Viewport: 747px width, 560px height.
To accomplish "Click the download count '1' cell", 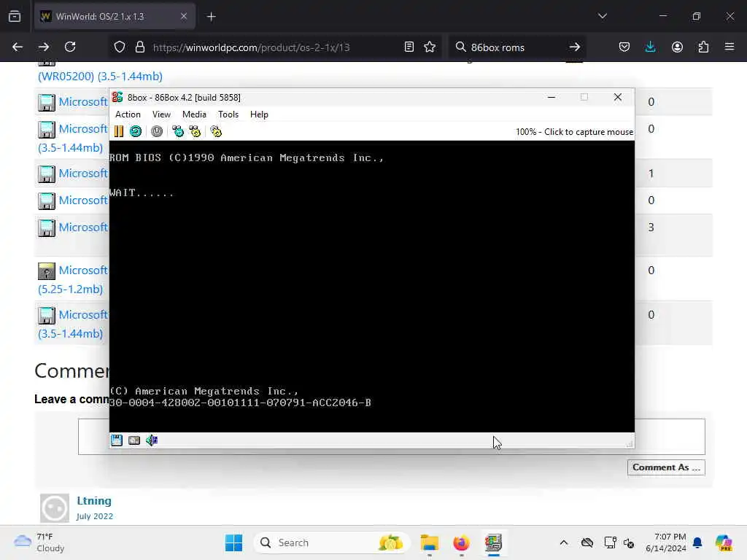I will [x=651, y=174].
